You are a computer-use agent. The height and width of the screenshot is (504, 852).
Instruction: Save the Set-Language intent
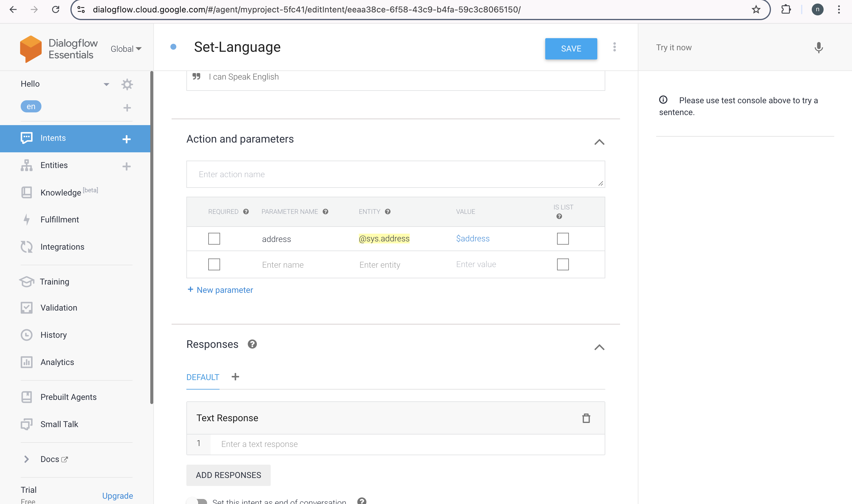click(571, 49)
